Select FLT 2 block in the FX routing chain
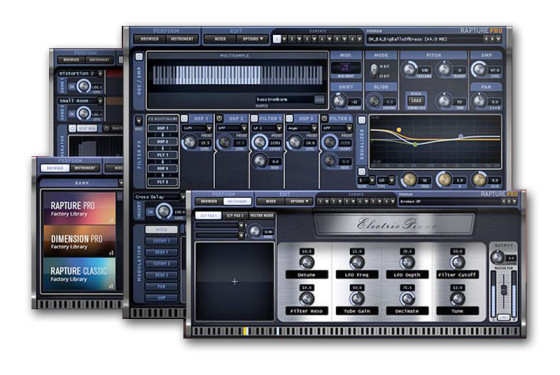560x375 pixels. click(x=162, y=182)
